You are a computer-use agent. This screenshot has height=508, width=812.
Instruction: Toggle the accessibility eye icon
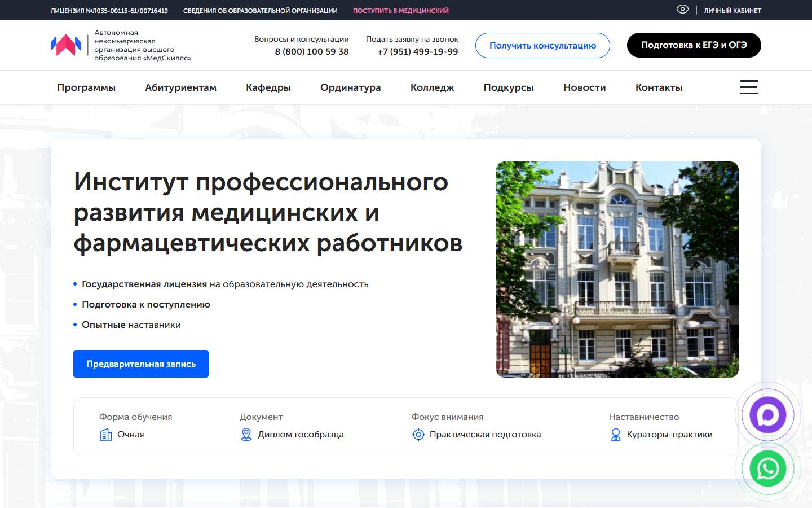(682, 9)
